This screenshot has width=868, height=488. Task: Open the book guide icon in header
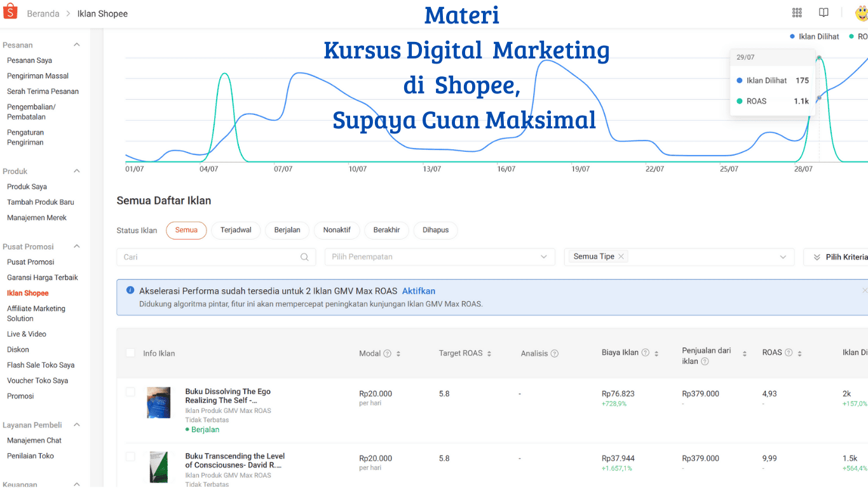pyautogui.click(x=824, y=13)
